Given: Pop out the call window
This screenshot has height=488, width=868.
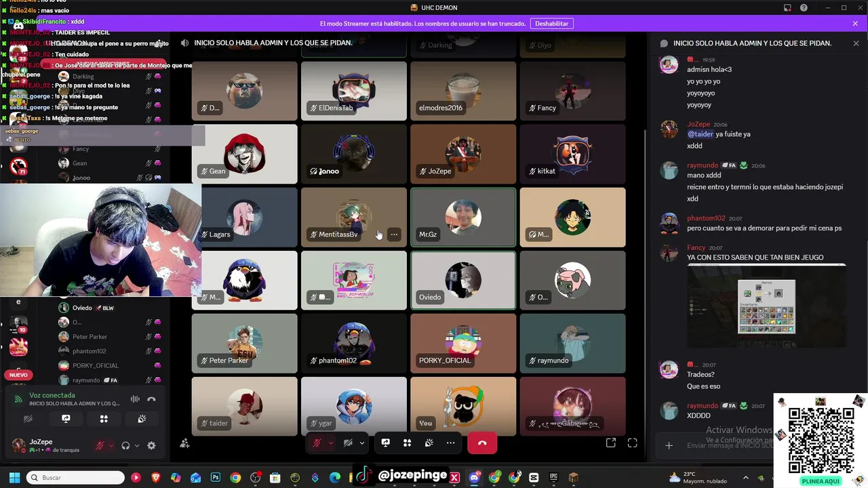Looking at the screenshot, I should tap(610, 443).
